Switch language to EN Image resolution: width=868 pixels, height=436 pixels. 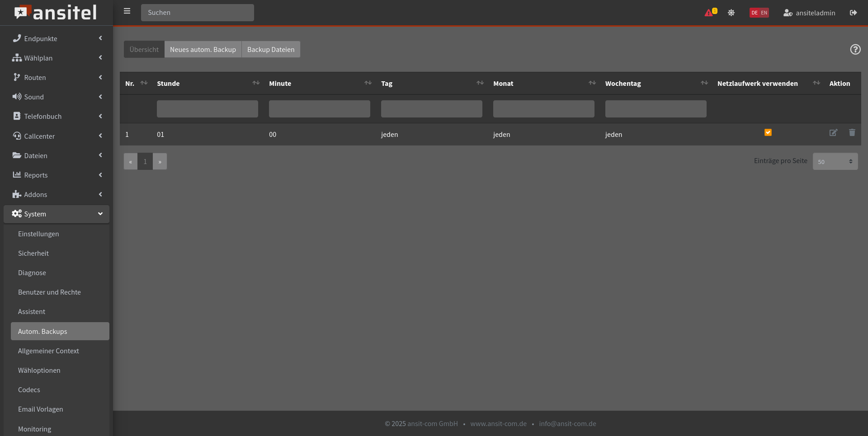pos(764,13)
